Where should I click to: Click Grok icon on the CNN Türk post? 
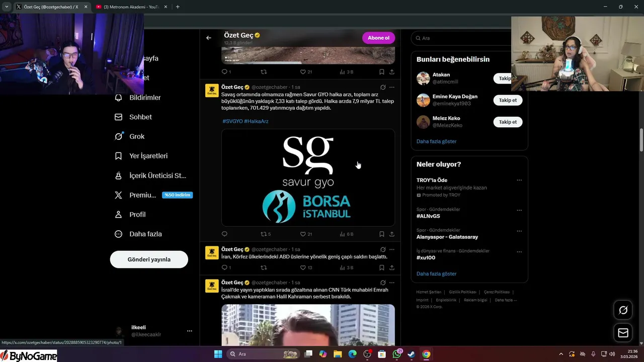tap(383, 283)
